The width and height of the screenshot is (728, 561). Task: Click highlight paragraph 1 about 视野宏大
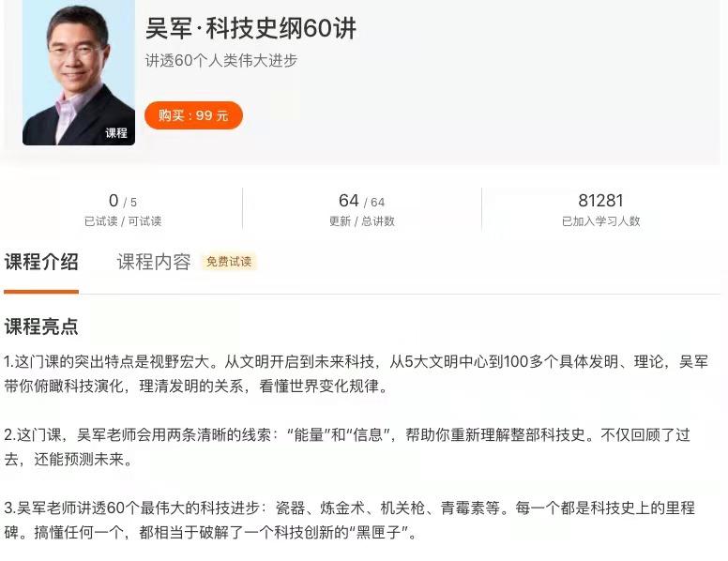pyautogui.click(x=356, y=373)
